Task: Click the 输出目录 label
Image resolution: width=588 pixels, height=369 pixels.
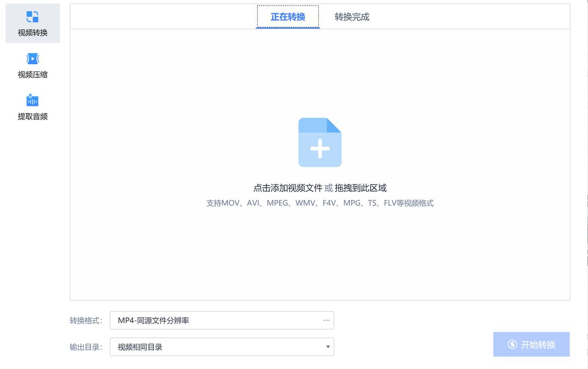Action: coord(86,347)
